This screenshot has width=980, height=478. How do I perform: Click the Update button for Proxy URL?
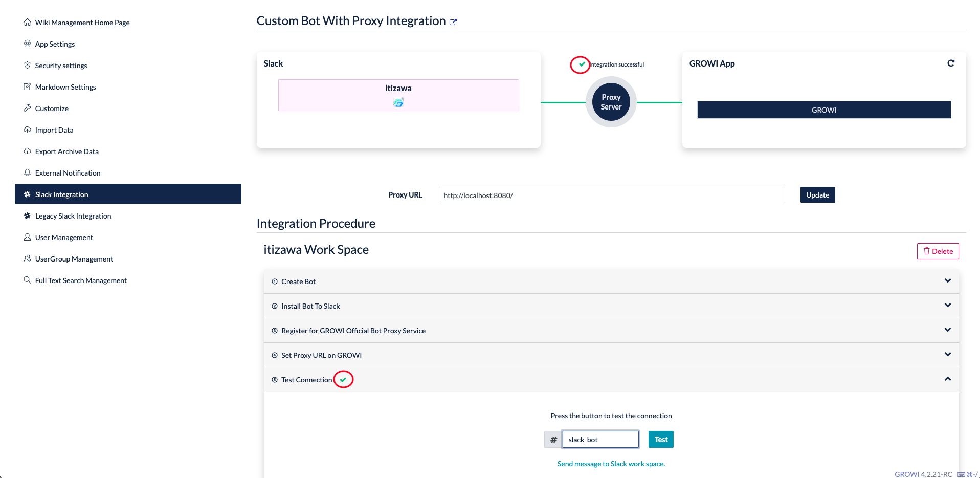[x=817, y=195]
